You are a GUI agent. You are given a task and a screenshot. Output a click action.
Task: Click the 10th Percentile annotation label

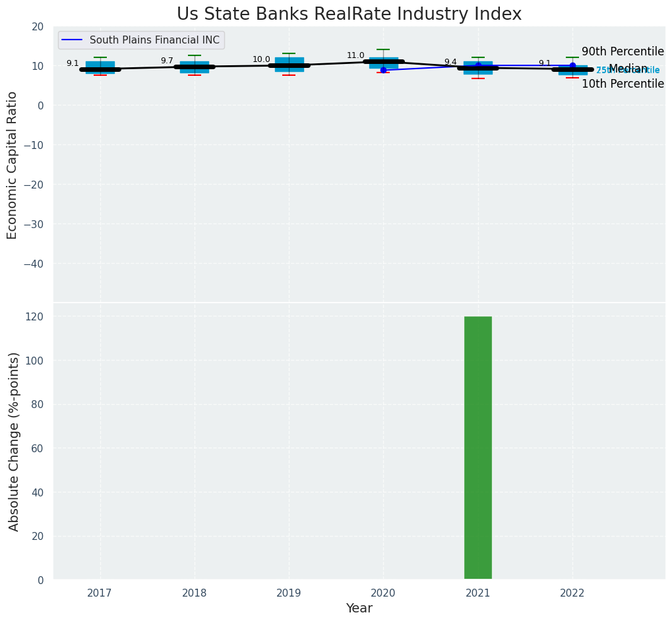[x=623, y=84]
